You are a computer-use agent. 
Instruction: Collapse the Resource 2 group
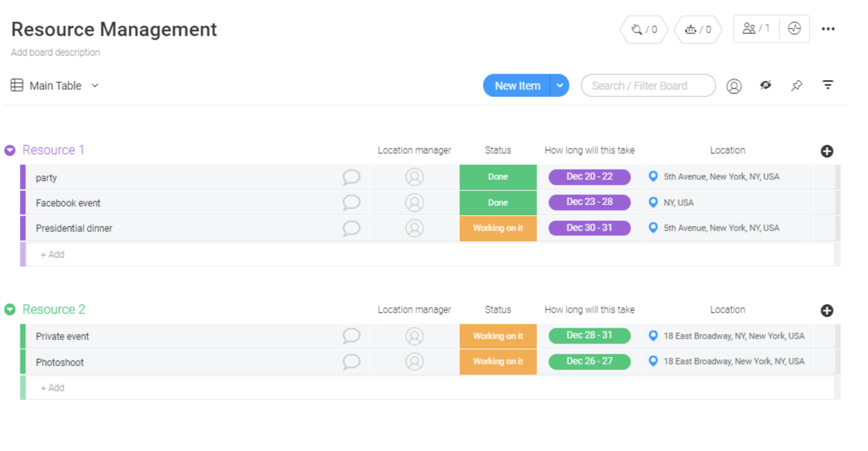10,310
